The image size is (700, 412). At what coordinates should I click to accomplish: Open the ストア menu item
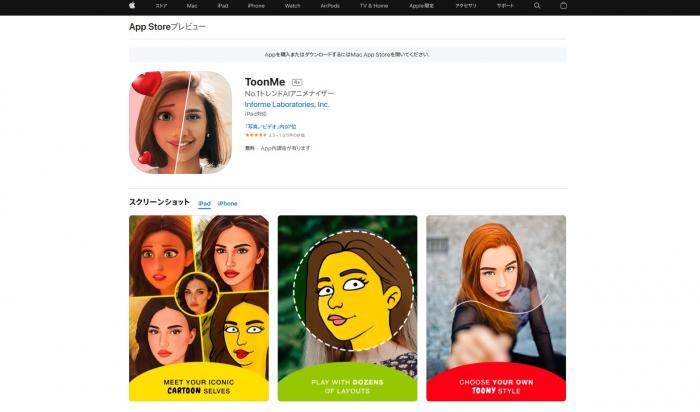160,6
